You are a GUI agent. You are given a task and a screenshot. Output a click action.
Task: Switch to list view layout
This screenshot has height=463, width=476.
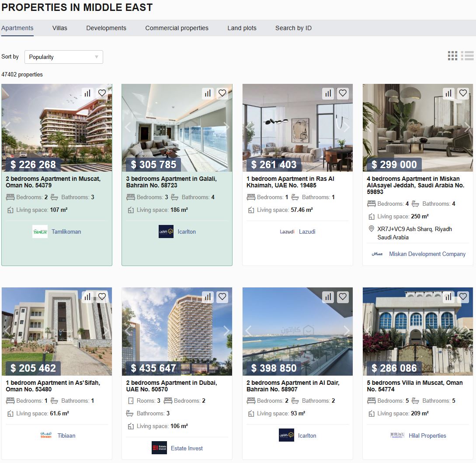[467, 55]
